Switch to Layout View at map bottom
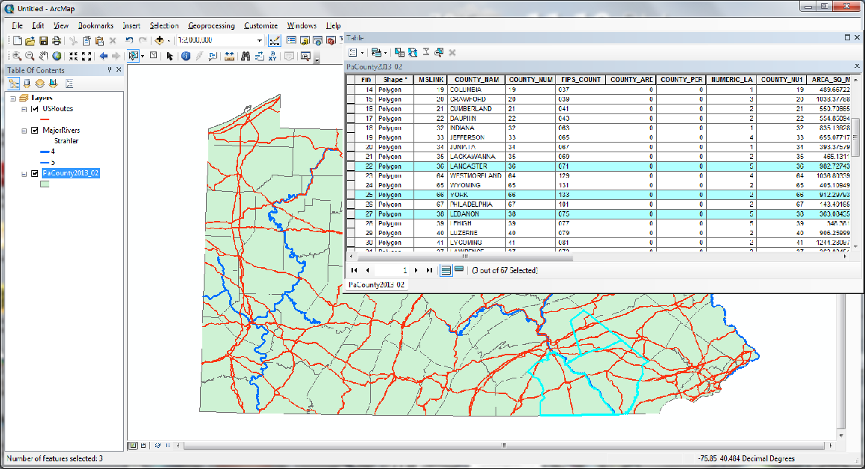 (x=143, y=446)
